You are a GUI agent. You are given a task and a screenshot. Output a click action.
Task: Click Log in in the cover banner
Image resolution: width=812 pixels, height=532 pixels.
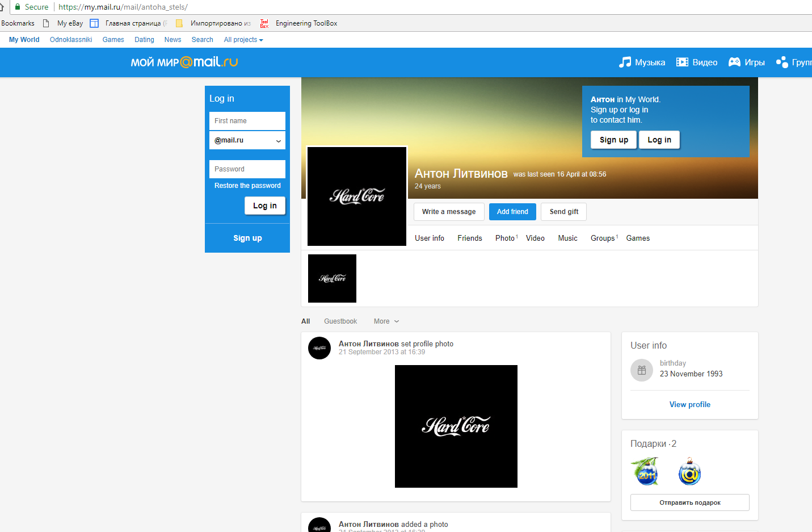(659, 140)
